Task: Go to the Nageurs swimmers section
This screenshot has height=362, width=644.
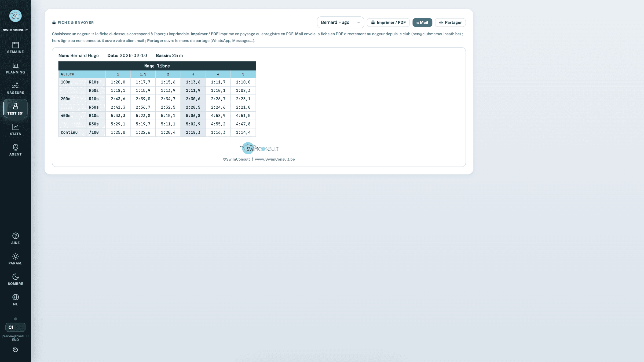Action: coord(15,88)
